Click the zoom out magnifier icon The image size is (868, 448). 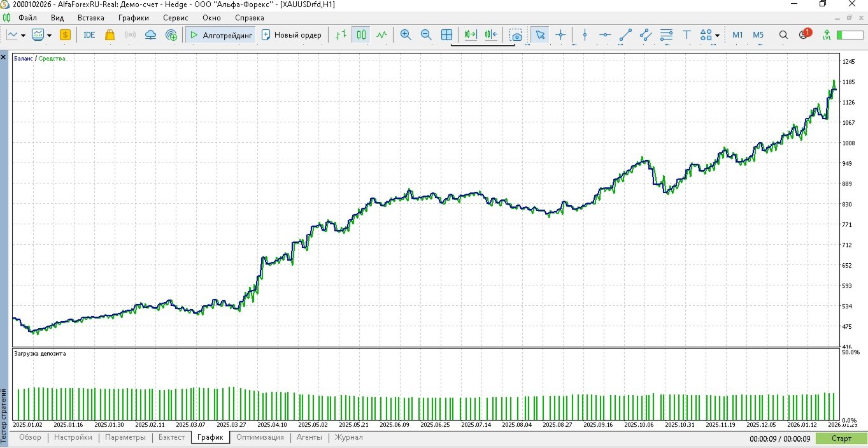tap(426, 34)
